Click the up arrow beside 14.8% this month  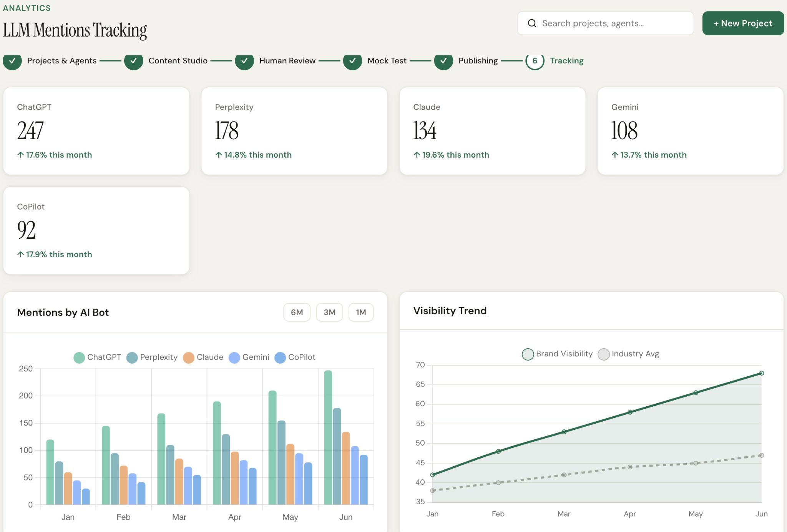(x=219, y=155)
